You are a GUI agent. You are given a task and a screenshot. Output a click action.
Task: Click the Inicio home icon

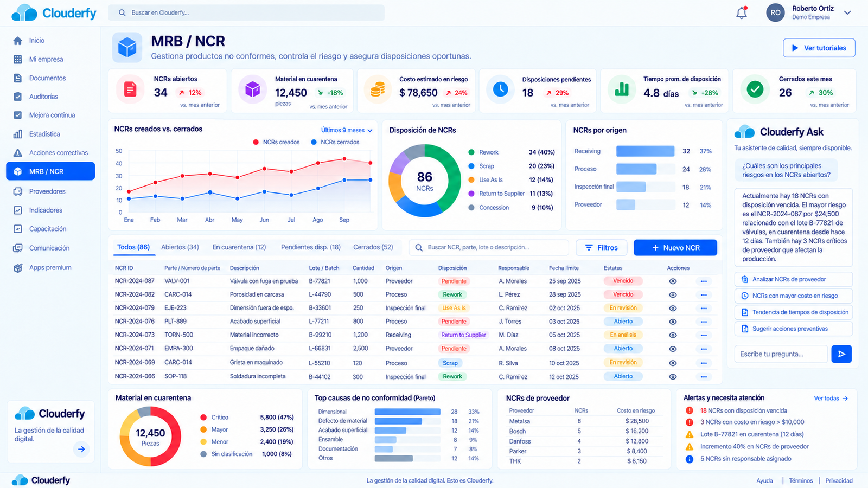coord(18,41)
